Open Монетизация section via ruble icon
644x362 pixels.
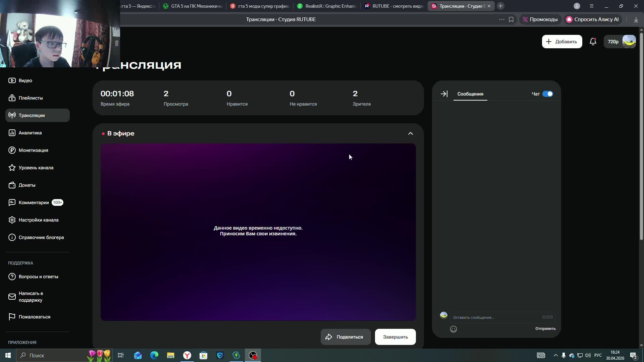click(12, 150)
